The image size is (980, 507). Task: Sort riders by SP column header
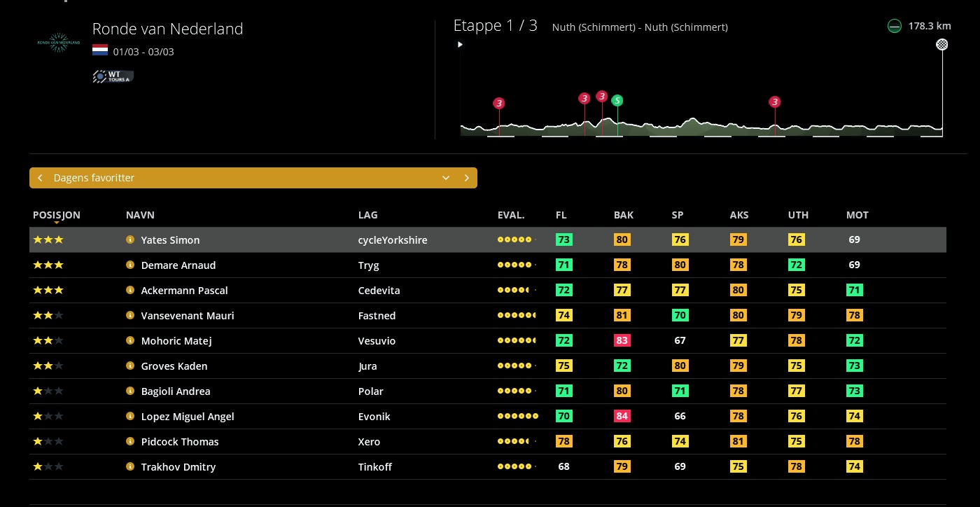click(x=677, y=215)
